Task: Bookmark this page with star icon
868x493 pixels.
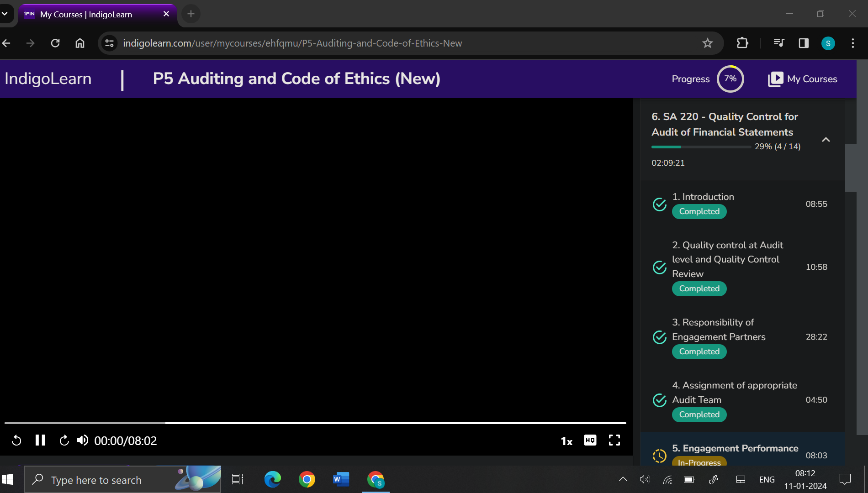Action: coord(707,43)
